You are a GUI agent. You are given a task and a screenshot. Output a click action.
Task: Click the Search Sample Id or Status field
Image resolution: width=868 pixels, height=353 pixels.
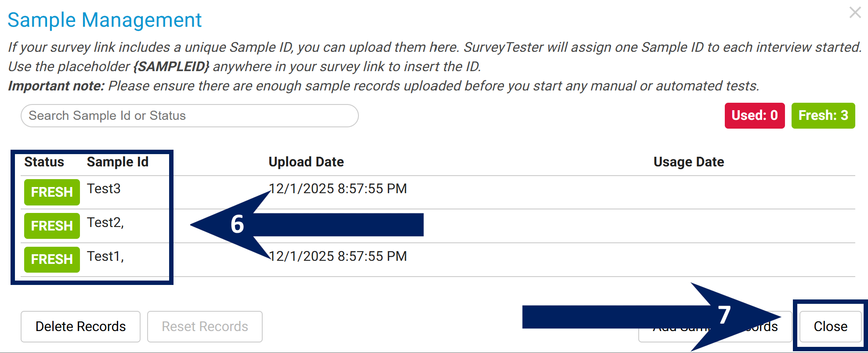click(189, 115)
